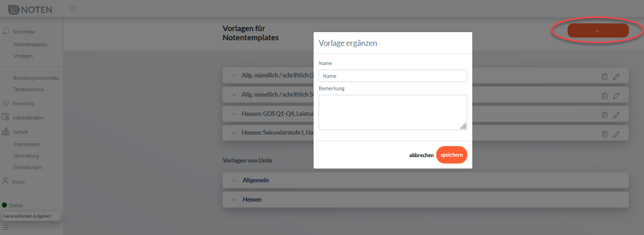644x235 pixels.
Task: Focus the Name input field
Action: pos(393,76)
